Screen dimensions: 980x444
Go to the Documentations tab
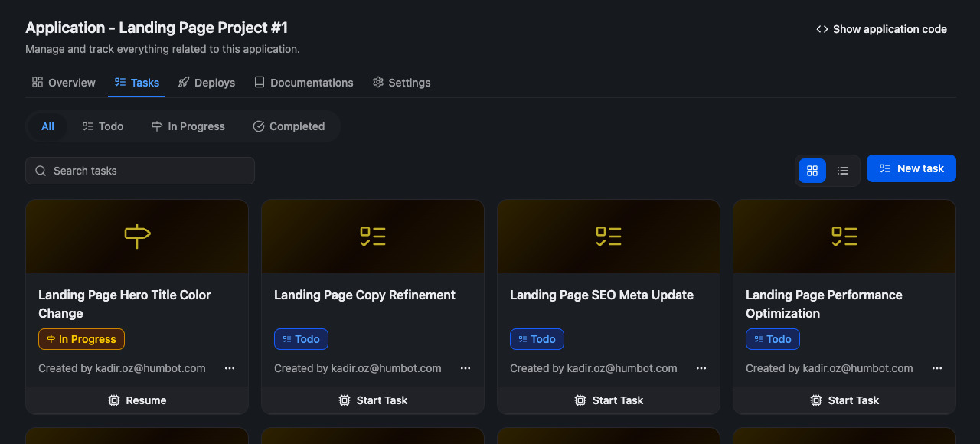point(304,83)
